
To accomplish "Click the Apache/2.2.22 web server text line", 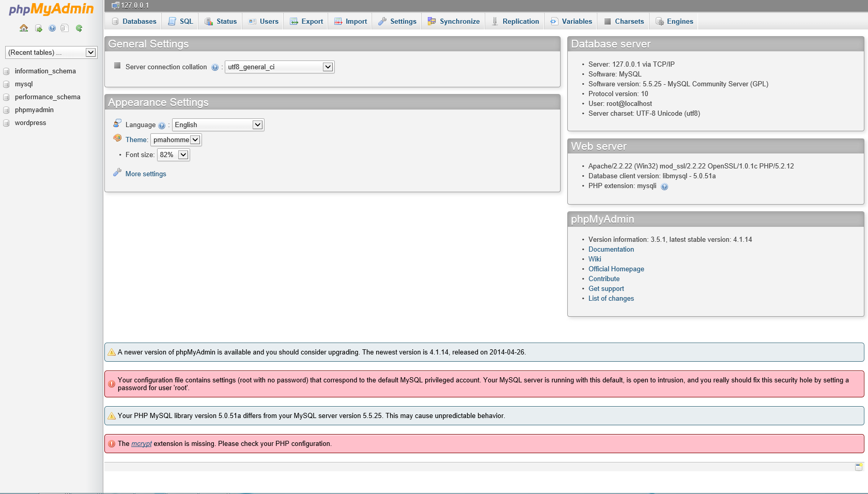I will [691, 166].
